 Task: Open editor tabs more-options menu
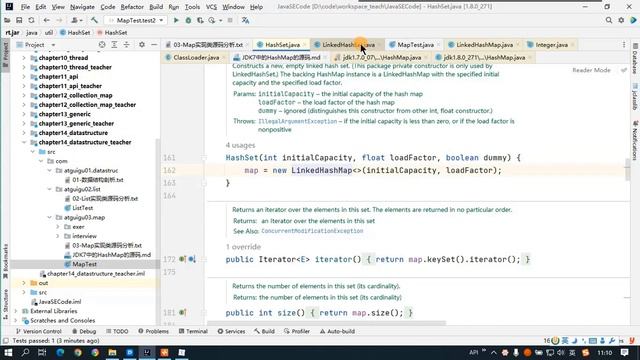click(x=624, y=45)
